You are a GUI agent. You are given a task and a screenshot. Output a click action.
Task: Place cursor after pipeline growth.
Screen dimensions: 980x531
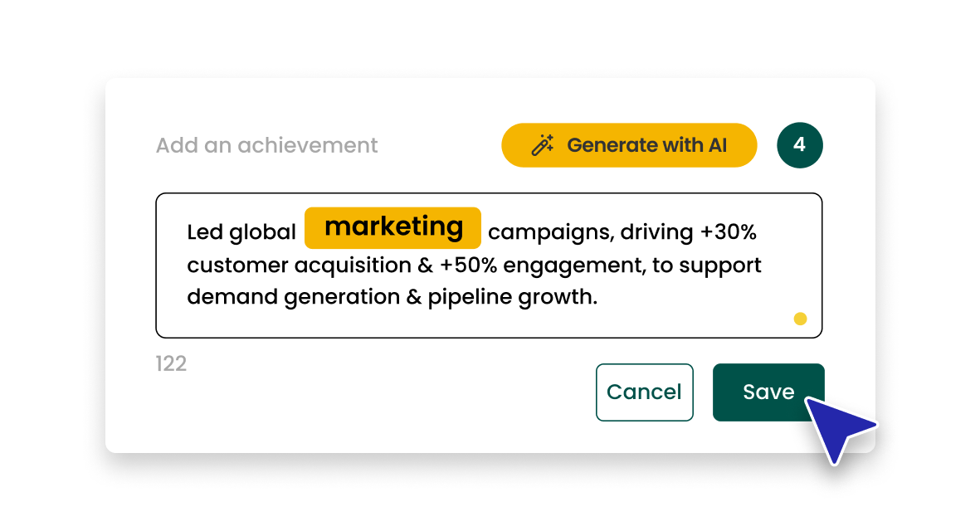[x=598, y=298]
